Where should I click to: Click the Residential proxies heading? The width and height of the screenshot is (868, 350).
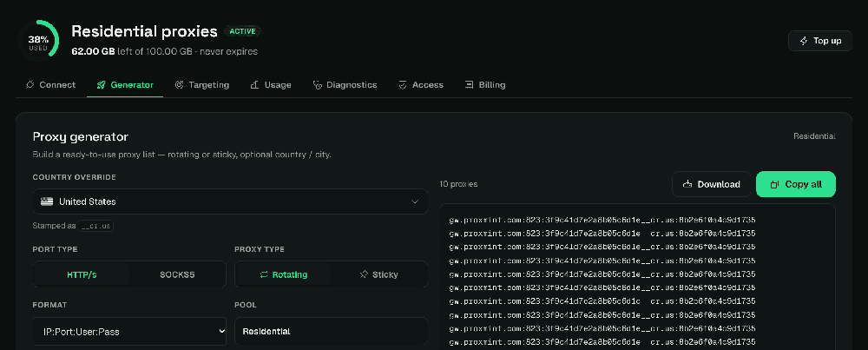(144, 31)
